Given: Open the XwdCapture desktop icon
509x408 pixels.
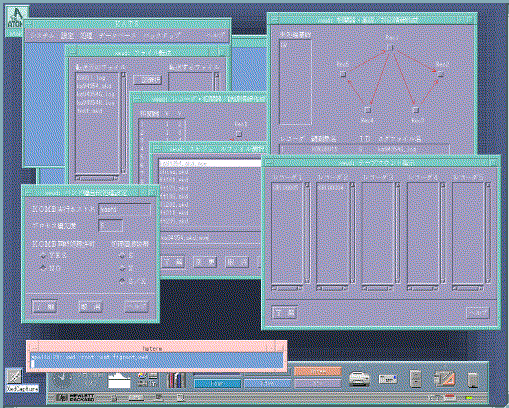Looking at the screenshot, I should (15, 377).
